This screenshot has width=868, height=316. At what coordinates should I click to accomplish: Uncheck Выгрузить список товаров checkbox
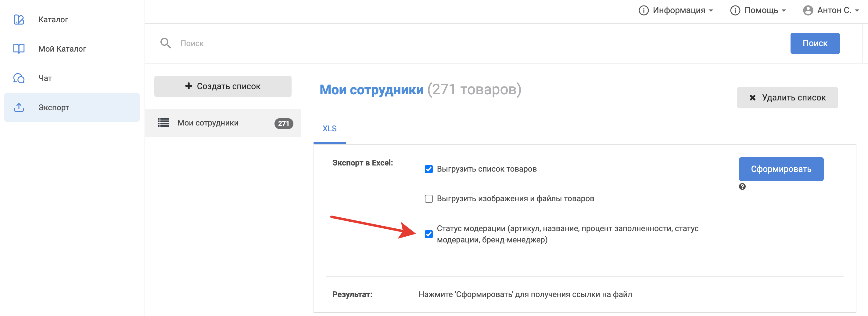click(429, 169)
